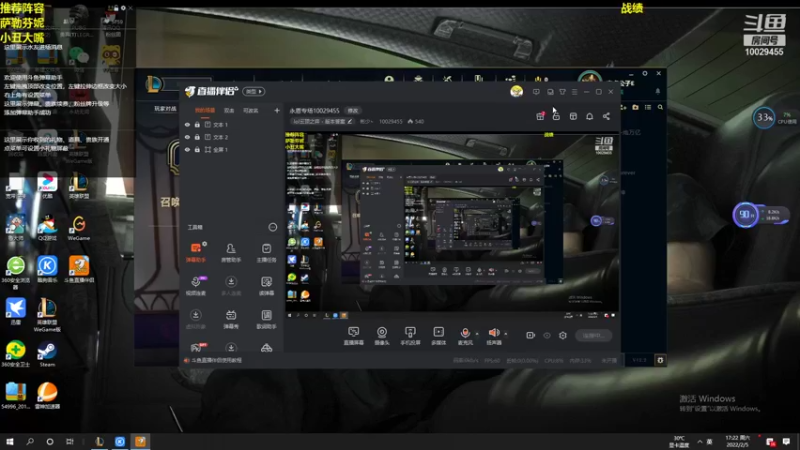Switch to the second scene tab

click(x=229, y=110)
